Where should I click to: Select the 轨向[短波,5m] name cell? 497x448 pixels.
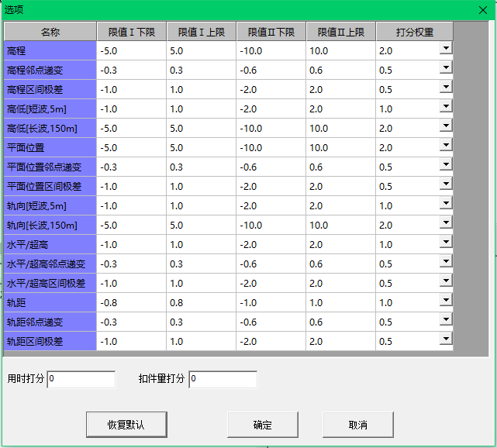(50, 205)
